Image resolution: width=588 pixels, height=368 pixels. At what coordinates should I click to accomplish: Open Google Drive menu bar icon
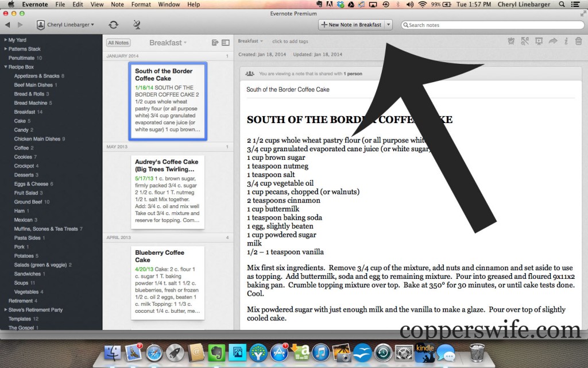tap(351, 5)
